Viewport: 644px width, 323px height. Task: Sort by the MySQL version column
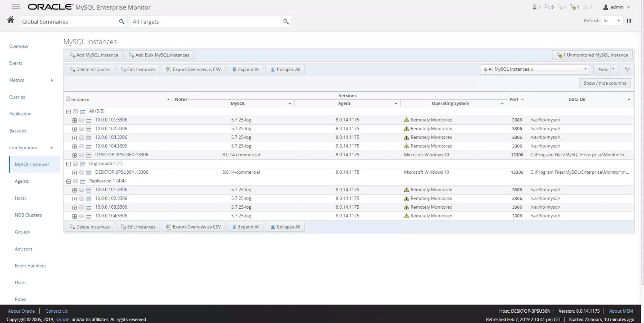[290, 103]
